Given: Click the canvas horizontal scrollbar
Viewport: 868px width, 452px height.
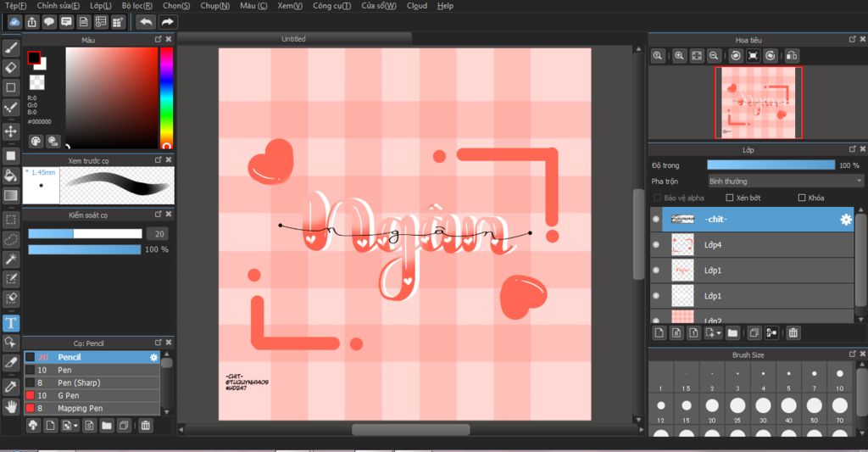Looking at the screenshot, I should pos(411,429).
